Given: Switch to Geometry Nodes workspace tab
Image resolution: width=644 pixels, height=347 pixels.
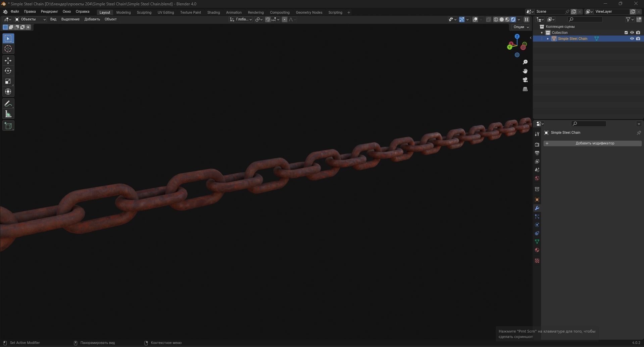Looking at the screenshot, I should (309, 12).
